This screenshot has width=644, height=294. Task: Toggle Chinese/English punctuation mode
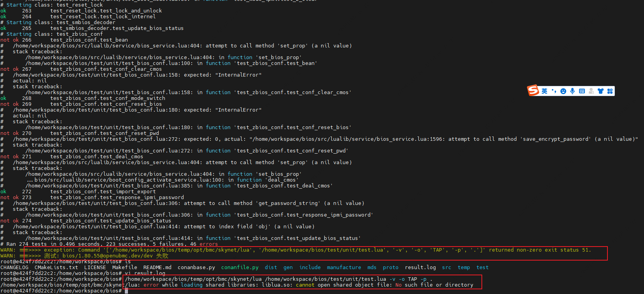[554, 91]
